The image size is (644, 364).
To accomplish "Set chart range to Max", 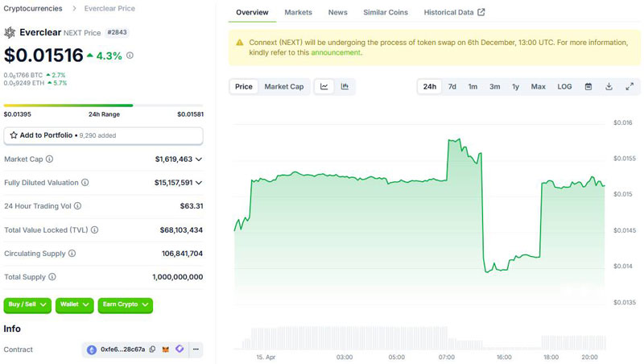I will (x=538, y=87).
